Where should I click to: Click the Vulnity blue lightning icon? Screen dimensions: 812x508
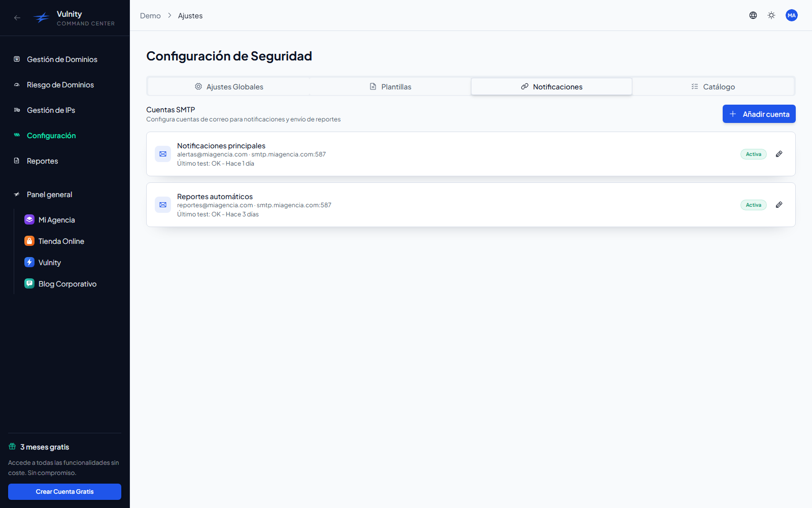(x=29, y=262)
